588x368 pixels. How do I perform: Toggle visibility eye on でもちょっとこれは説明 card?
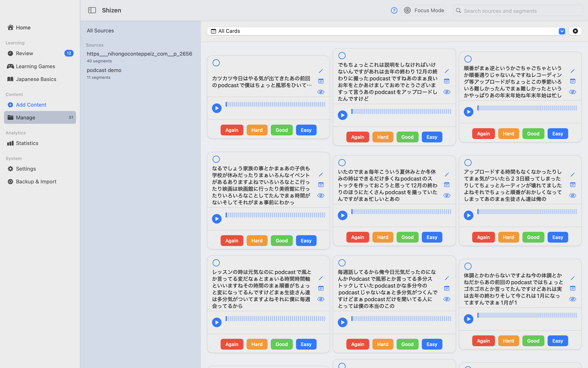447,92
